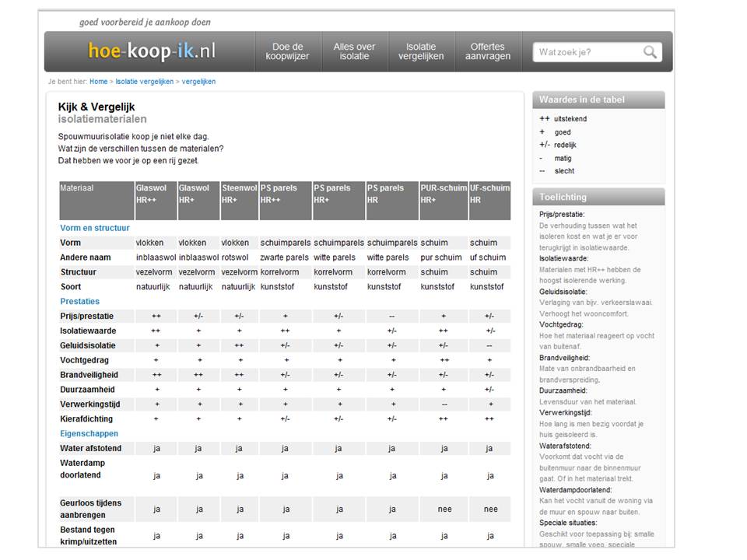Image resolution: width=747 pixels, height=560 pixels.
Task: Click the 'isolatiematerialen' subheading
Action: [x=103, y=119]
